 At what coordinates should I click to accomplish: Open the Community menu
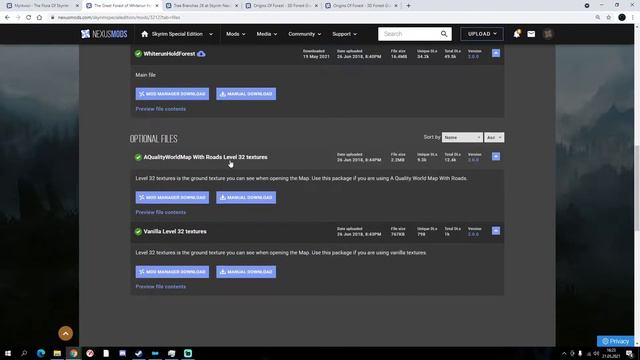pos(304,34)
